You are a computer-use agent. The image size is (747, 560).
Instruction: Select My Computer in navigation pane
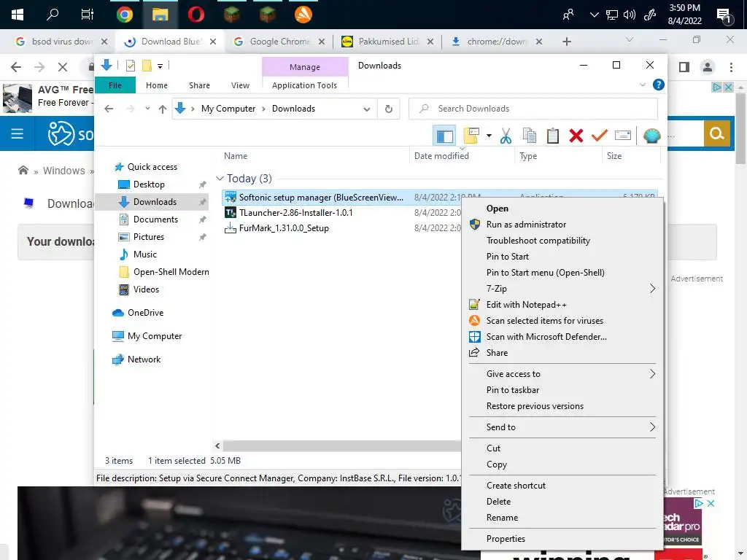pyautogui.click(x=155, y=336)
